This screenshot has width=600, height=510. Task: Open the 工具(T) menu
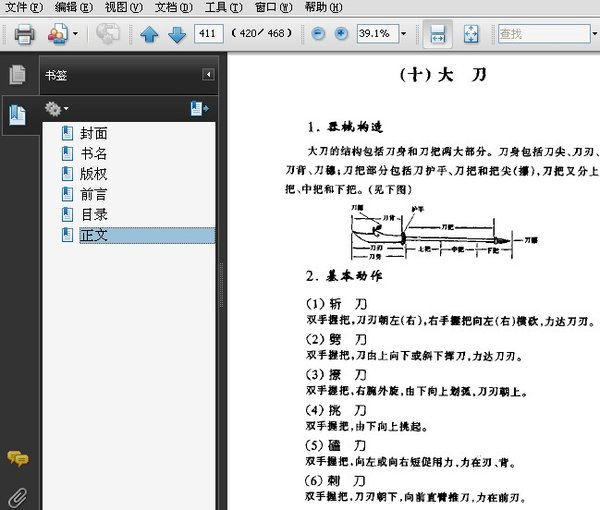tap(223, 7)
